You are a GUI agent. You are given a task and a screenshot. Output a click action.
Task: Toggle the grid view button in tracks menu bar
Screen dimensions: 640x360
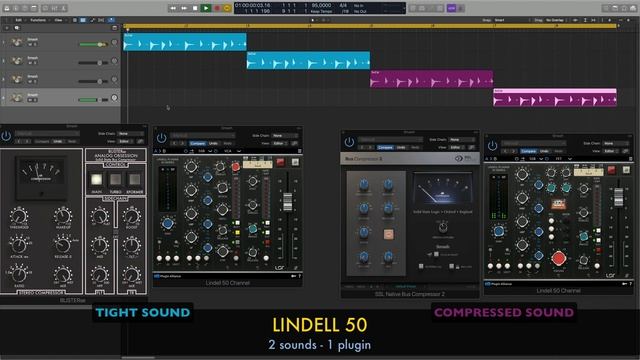pos(83,20)
